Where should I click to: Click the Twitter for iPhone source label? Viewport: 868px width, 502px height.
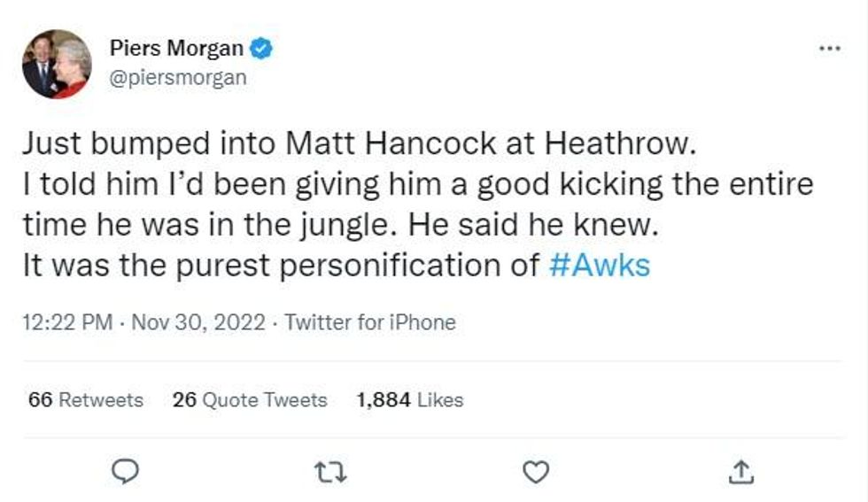tap(370, 322)
